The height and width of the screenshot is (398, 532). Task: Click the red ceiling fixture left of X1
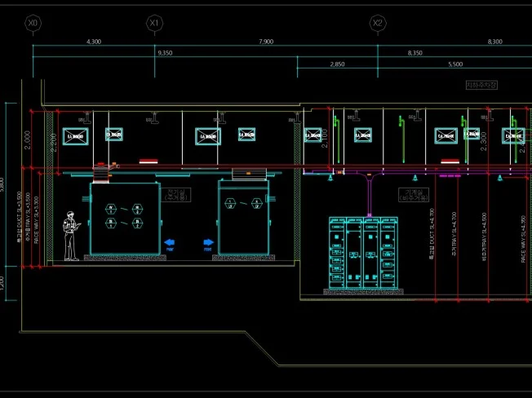[x=148, y=161]
